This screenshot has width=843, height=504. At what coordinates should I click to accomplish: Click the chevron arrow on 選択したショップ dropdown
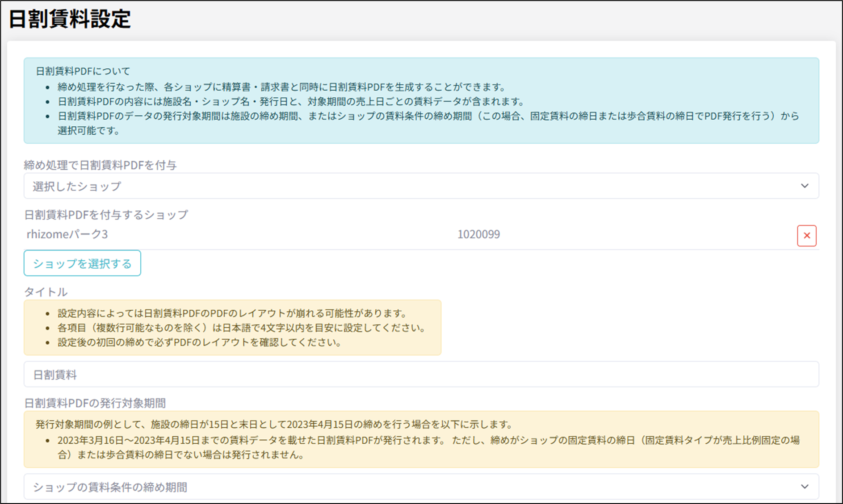(x=804, y=186)
